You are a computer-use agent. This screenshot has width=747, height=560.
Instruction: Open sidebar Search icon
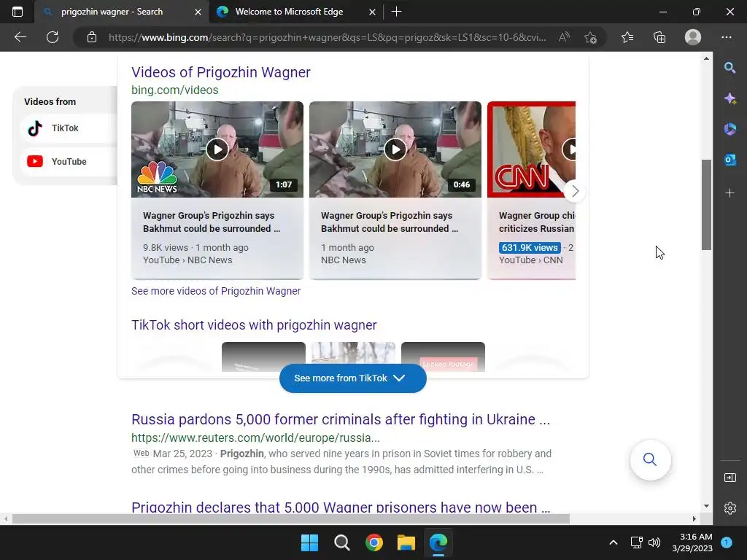coord(729,68)
